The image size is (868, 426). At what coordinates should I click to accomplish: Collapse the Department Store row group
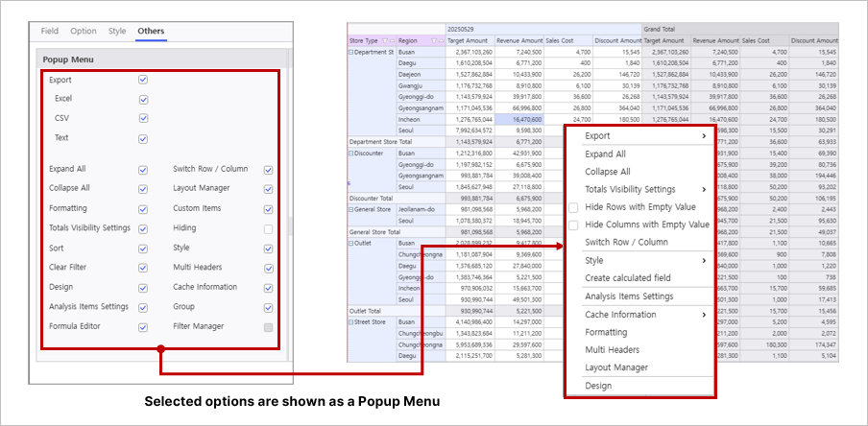(x=351, y=52)
